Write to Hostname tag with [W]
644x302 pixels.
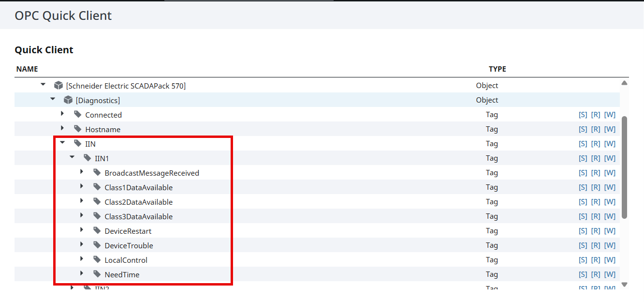click(610, 129)
